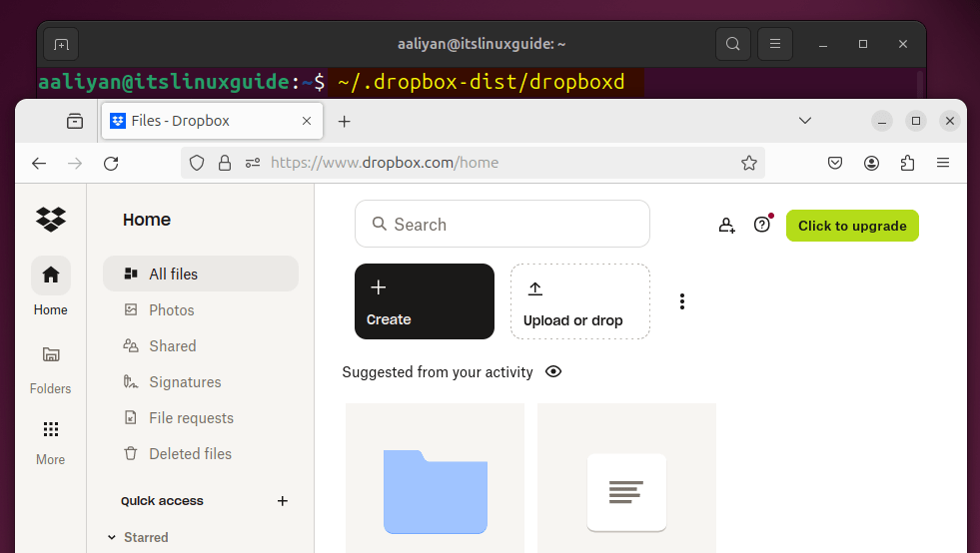Viewport: 980px width, 553px height.
Task: Open the Firefox extensions puzzle icon
Action: 907,163
